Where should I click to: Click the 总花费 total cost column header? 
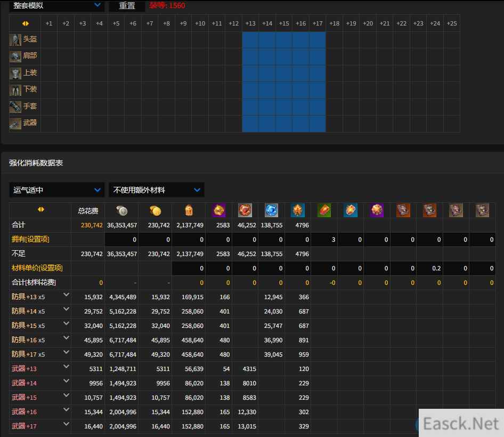pos(88,211)
